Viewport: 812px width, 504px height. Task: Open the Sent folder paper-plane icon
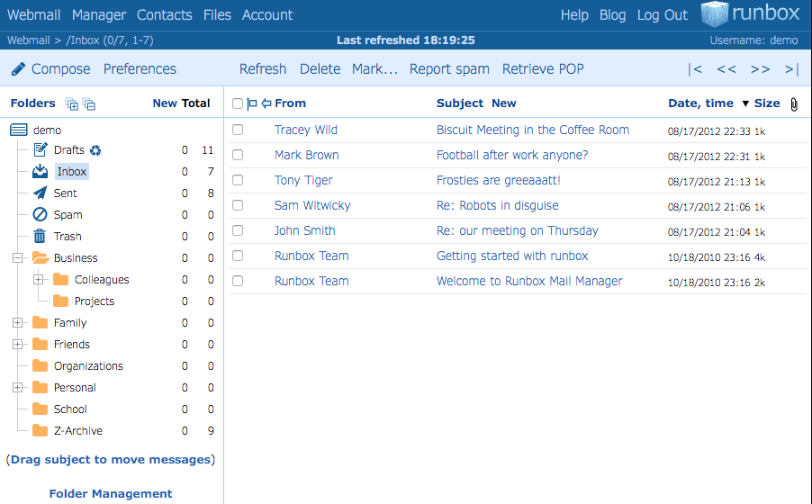click(x=40, y=193)
